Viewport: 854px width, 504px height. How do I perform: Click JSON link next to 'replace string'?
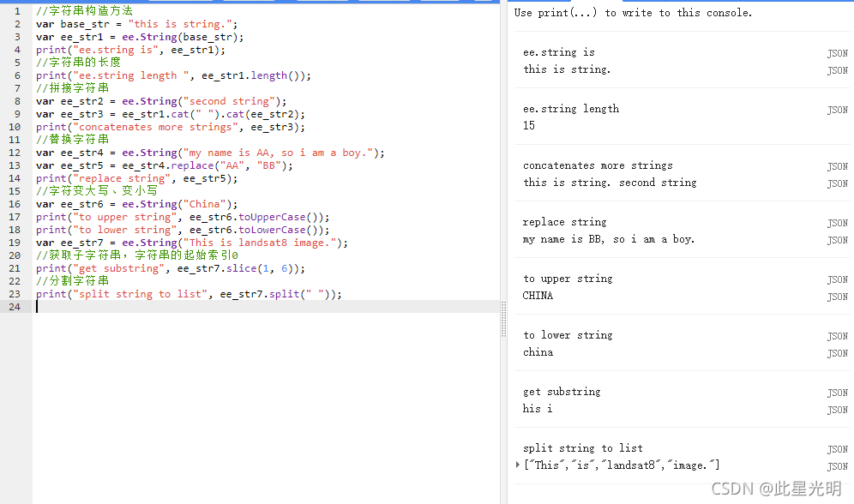pyautogui.click(x=837, y=223)
